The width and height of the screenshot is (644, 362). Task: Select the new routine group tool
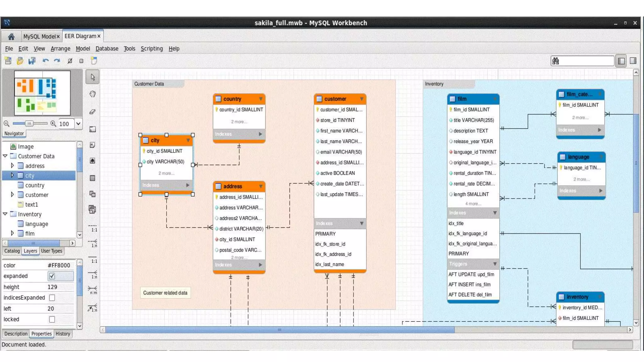92,209
